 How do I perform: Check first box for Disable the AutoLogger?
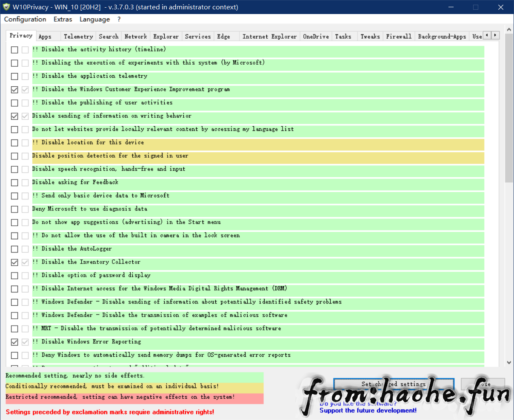[14, 249]
